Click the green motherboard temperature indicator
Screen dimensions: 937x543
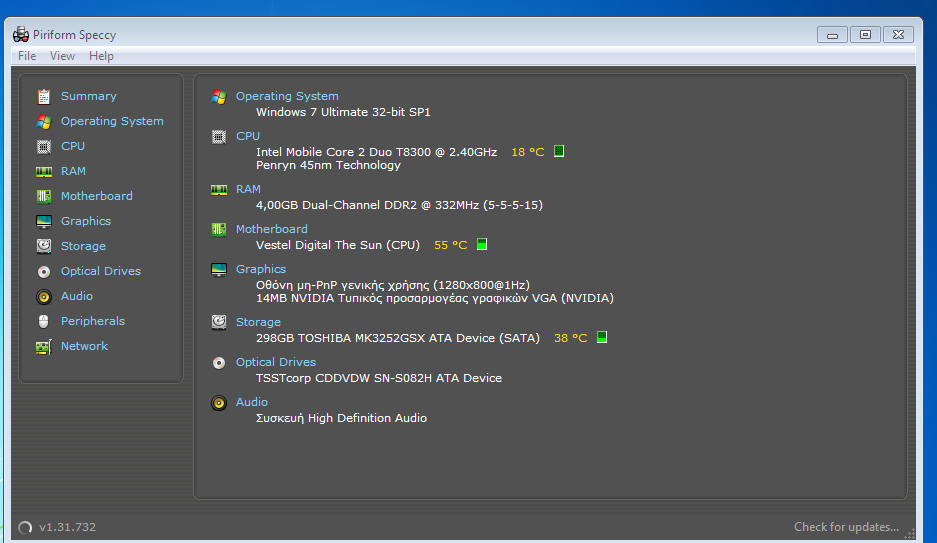coord(482,244)
